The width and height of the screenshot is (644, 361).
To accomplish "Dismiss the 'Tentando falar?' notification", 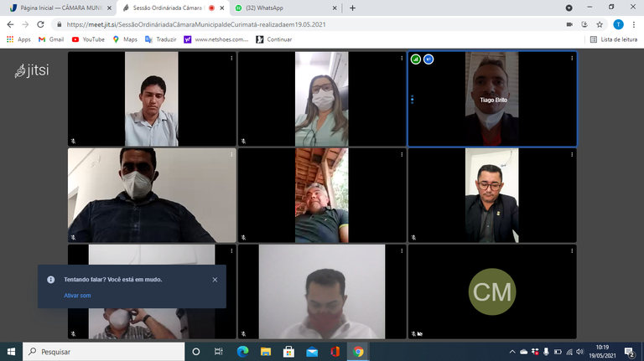I will [215, 280].
